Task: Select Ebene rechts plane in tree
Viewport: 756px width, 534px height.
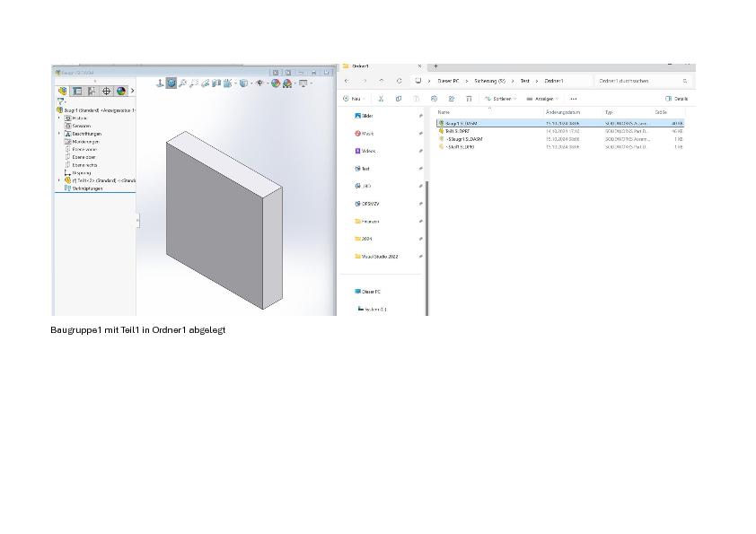Action: pos(81,165)
